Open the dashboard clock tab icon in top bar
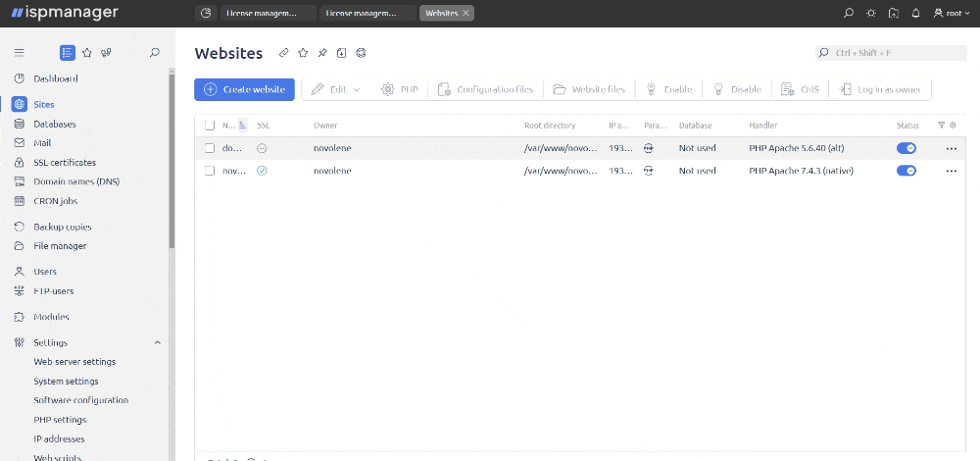 point(206,13)
